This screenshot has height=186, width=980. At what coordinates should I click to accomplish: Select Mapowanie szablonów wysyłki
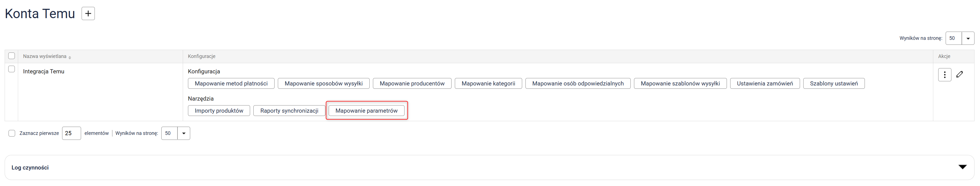coord(680,84)
